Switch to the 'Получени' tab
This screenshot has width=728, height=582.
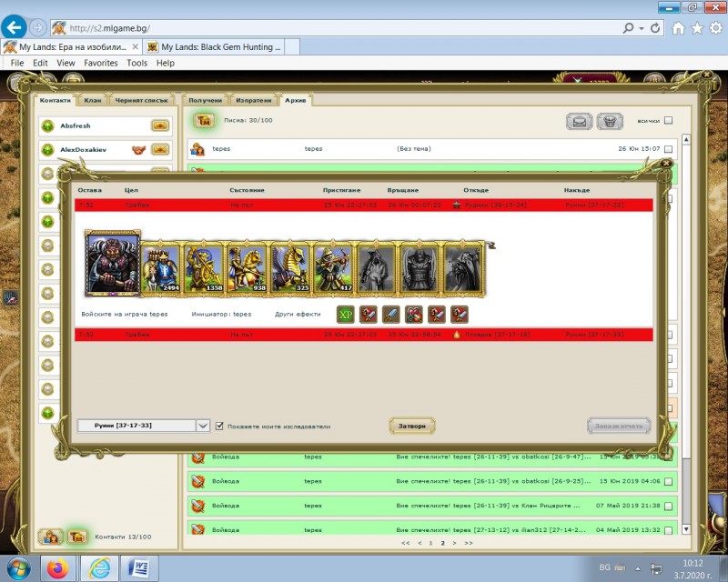206,99
